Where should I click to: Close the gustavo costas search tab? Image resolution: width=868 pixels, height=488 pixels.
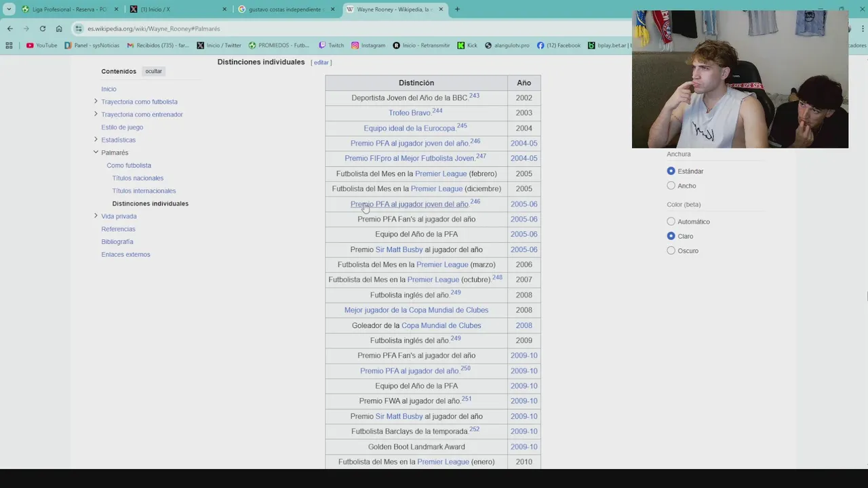pyautogui.click(x=333, y=9)
